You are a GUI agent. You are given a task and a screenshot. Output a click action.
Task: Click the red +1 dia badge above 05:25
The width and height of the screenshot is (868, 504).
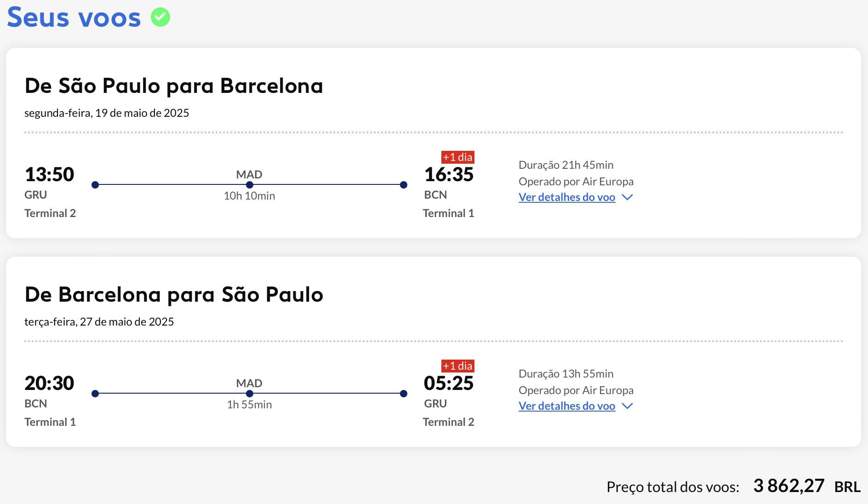pyautogui.click(x=457, y=366)
